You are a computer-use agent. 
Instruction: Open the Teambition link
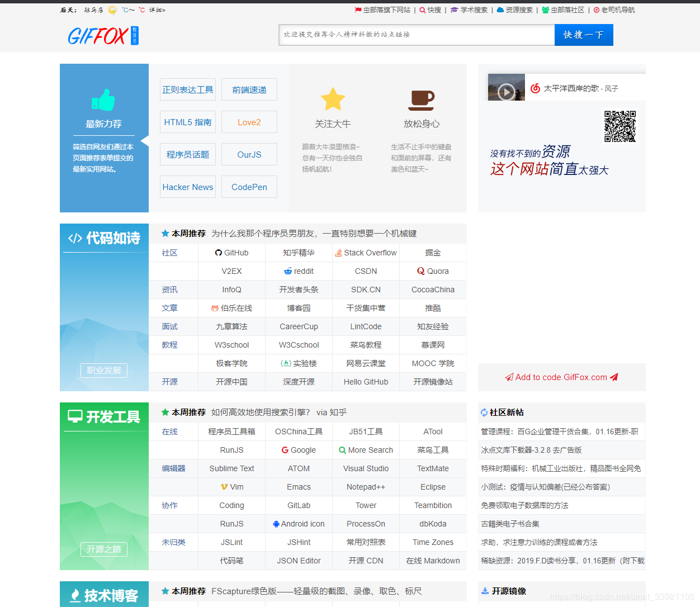433,505
